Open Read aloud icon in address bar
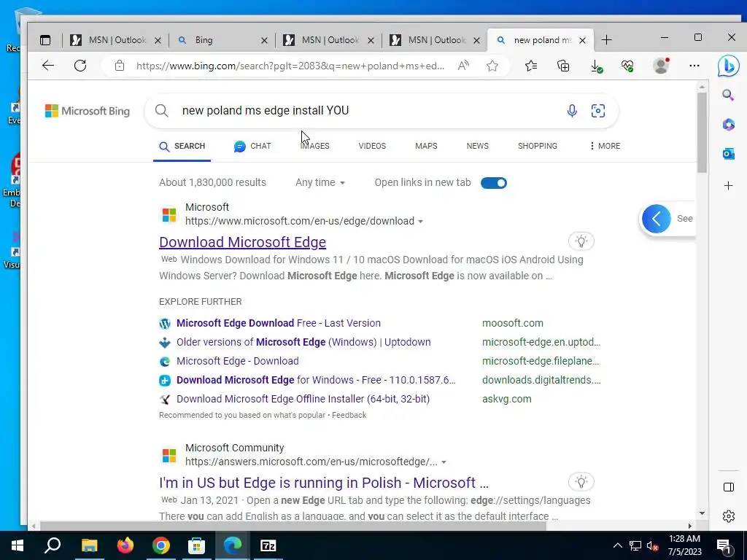Screen dimensions: 747x560 pos(463,66)
